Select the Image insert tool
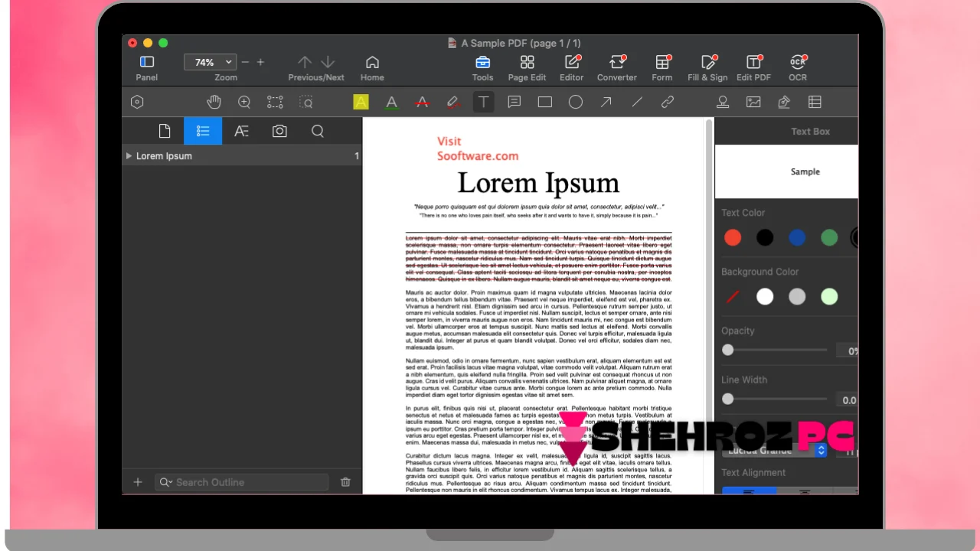The height and width of the screenshot is (551, 980). tap(753, 102)
